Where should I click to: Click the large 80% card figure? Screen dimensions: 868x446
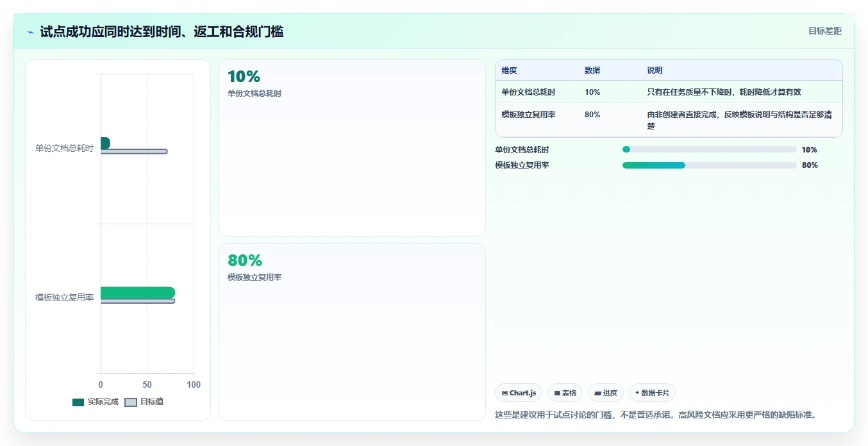(245, 261)
